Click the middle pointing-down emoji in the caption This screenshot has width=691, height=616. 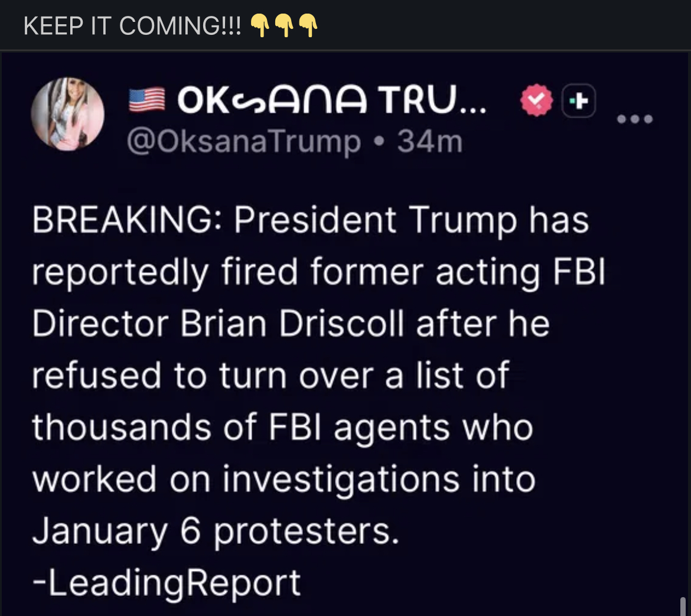click(284, 25)
